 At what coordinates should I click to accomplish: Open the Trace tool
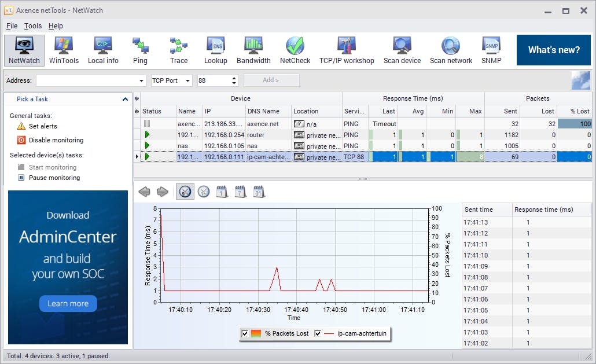(179, 50)
